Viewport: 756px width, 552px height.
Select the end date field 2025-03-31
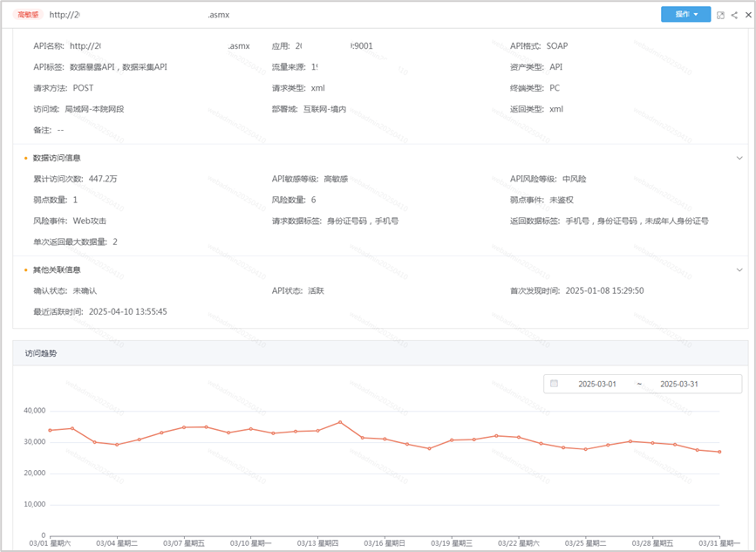679,384
